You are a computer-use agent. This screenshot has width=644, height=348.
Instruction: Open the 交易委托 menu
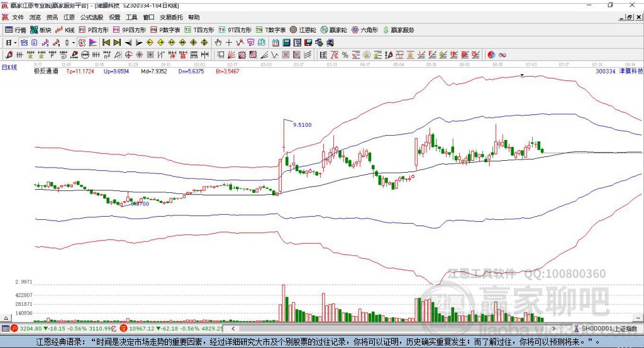point(171,17)
